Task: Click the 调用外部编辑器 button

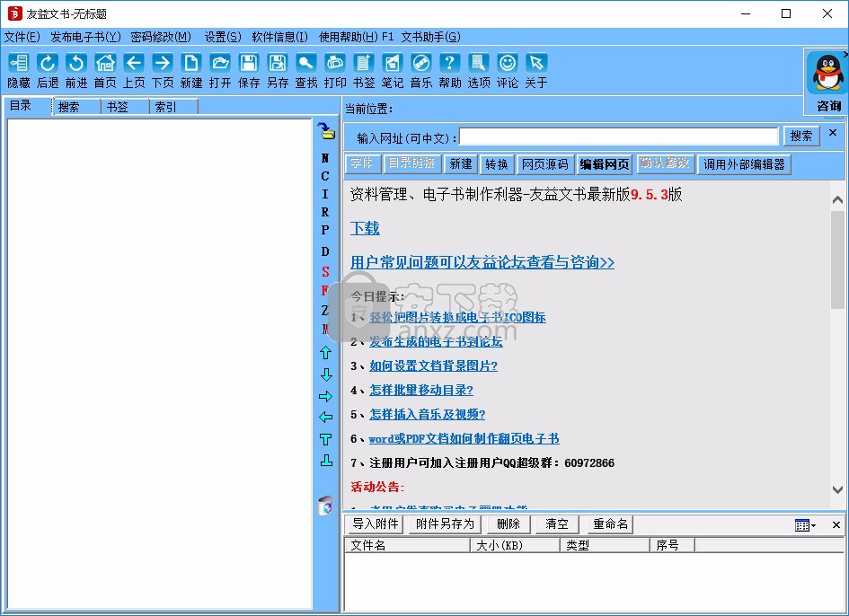Action: [744, 164]
